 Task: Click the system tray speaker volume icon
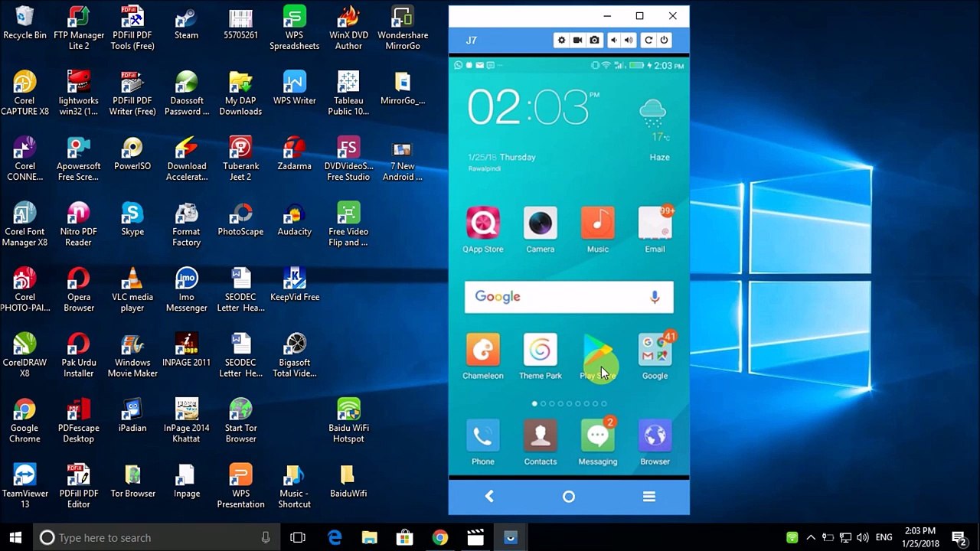(863, 538)
